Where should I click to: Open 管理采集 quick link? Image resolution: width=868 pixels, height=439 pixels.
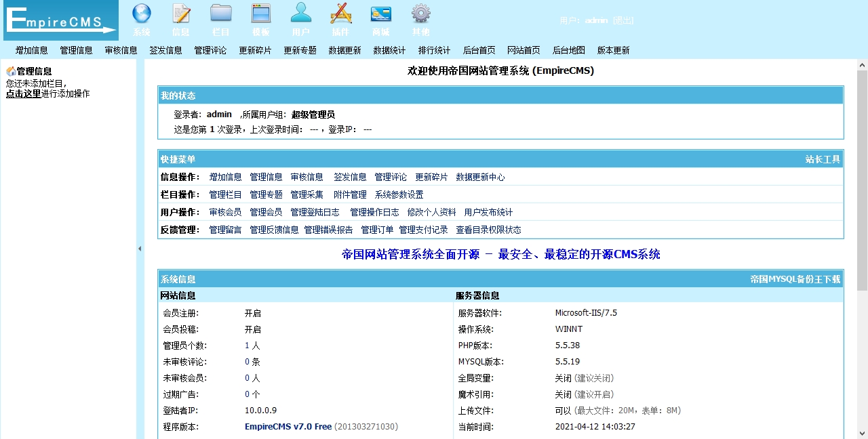(x=307, y=194)
